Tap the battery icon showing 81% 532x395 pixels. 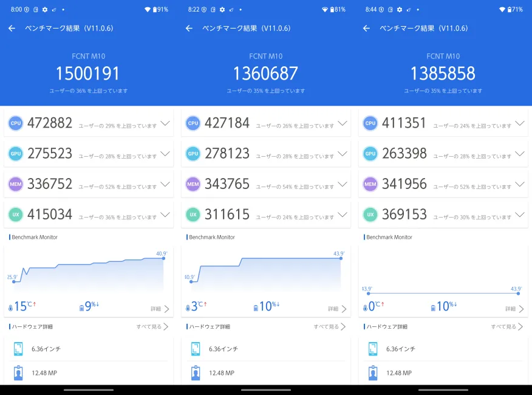click(332, 10)
